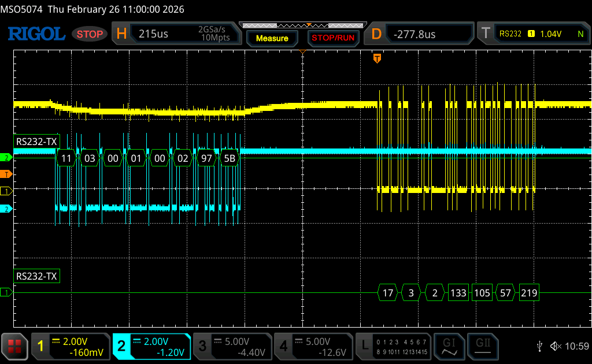Viewport: 592px width, 364px height.
Task: Toggle channel 4 with 5.00V scale
Action: click(x=313, y=346)
